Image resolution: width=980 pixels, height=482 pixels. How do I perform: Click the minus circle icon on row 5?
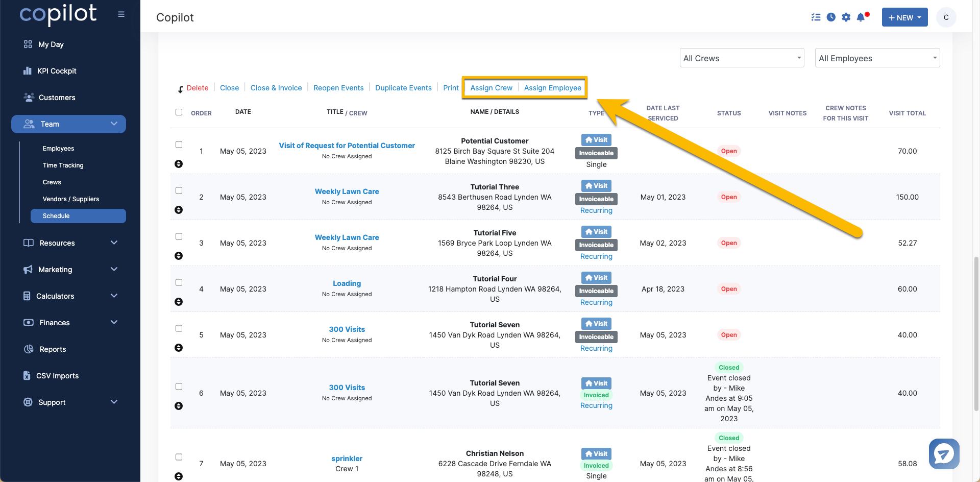click(x=179, y=348)
